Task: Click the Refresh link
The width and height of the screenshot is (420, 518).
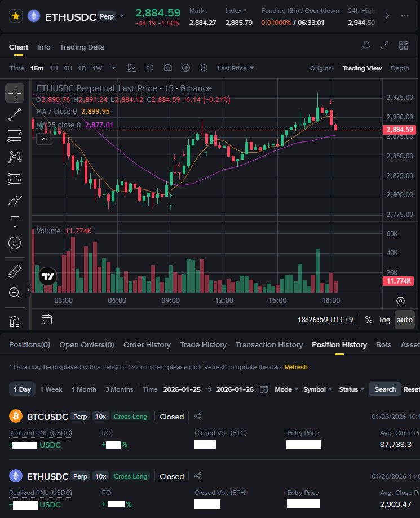Action: tap(296, 367)
